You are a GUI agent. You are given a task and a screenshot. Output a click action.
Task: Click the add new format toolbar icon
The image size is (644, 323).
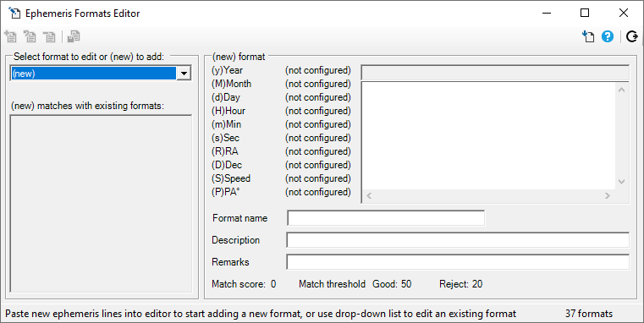(x=10, y=36)
